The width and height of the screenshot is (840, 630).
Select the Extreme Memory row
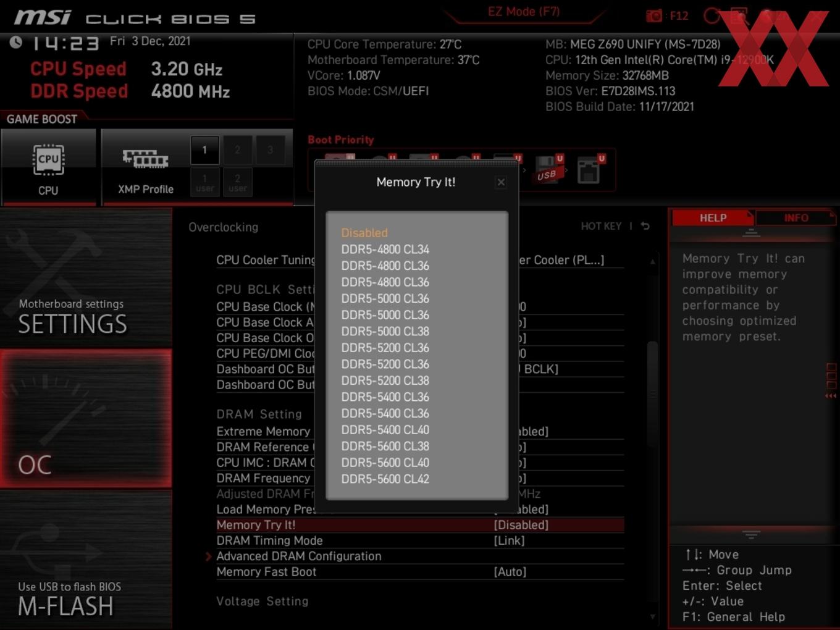(420, 431)
